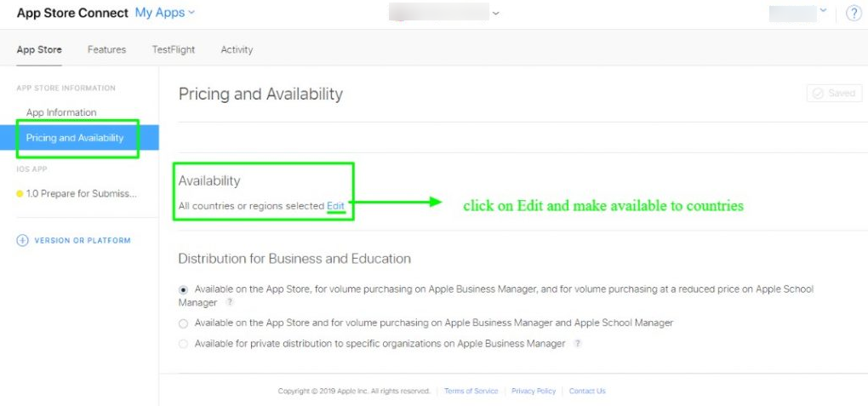
Task: Click help icon beside Apple School Manager option
Action: coord(230,302)
